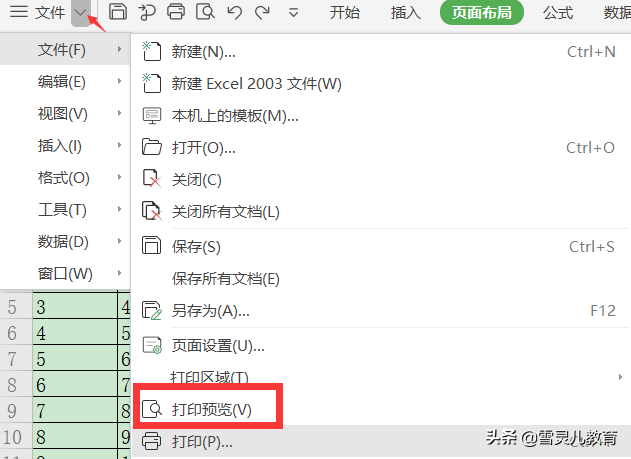Choose 另存为(A)... menu entry
This screenshot has width=631, height=459.
pyautogui.click(x=380, y=311)
